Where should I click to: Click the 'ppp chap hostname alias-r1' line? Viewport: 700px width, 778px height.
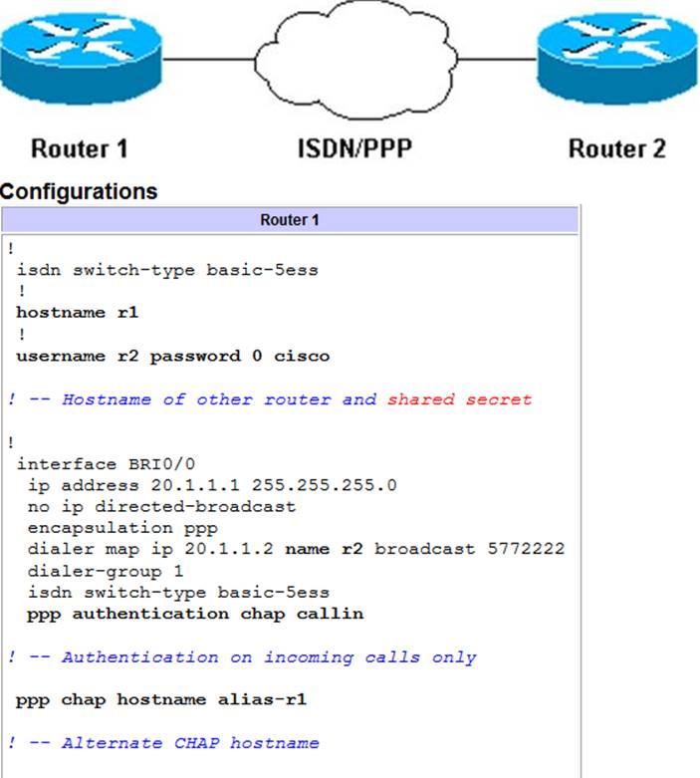161,700
